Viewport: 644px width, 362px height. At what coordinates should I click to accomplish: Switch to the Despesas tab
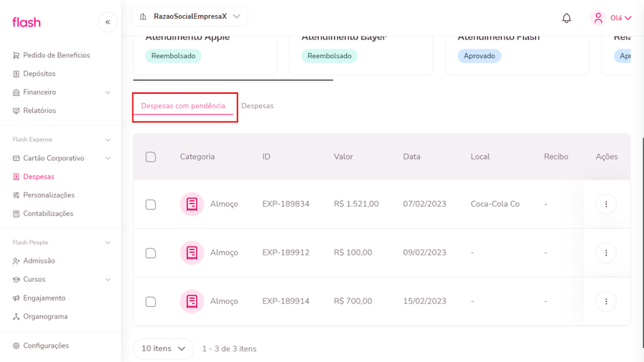[257, 106]
